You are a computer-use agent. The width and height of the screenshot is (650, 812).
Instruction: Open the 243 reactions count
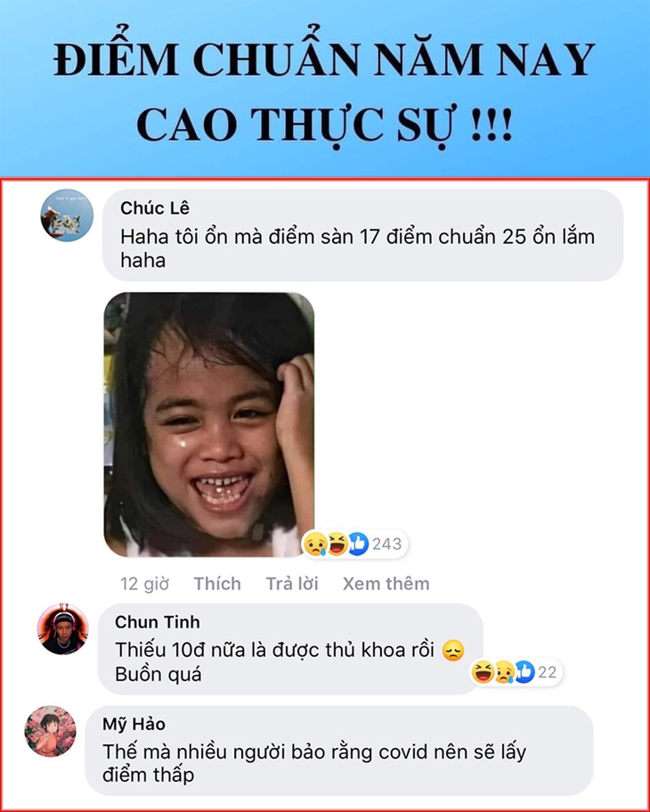[387, 544]
